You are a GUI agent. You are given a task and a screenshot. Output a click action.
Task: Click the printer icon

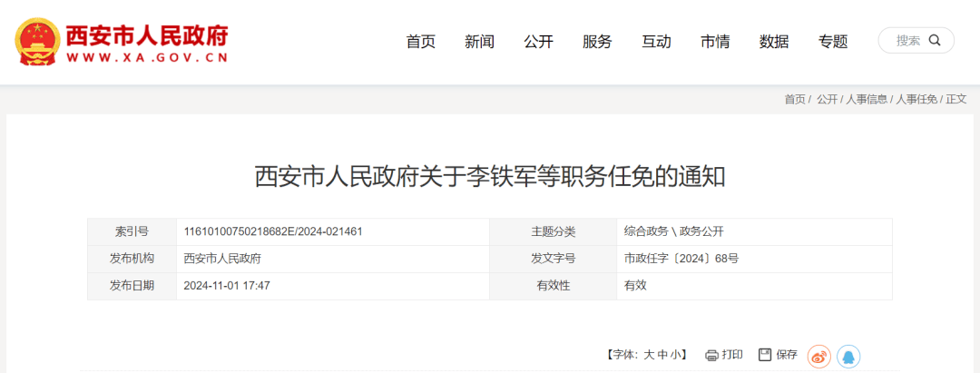711,356
